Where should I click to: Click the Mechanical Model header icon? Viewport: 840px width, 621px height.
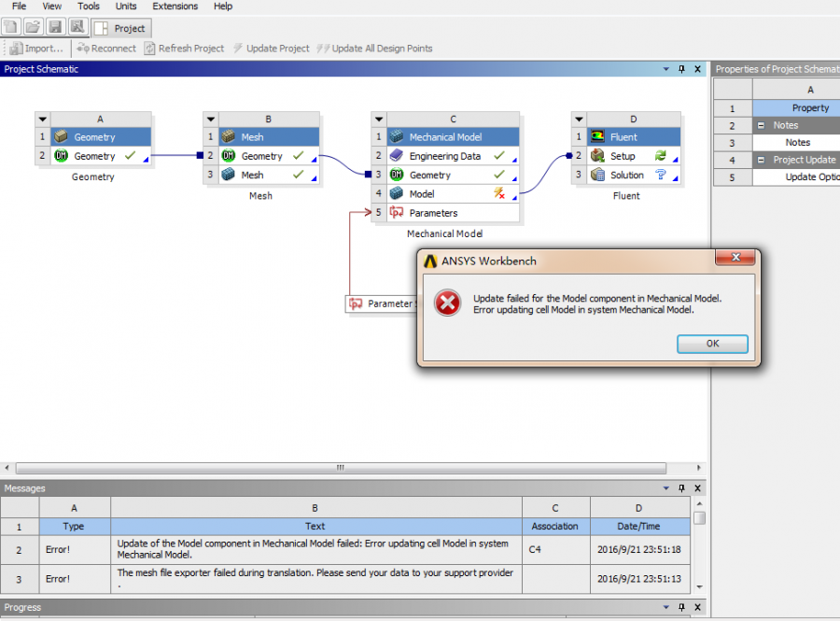pyautogui.click(x=397, y=137)
